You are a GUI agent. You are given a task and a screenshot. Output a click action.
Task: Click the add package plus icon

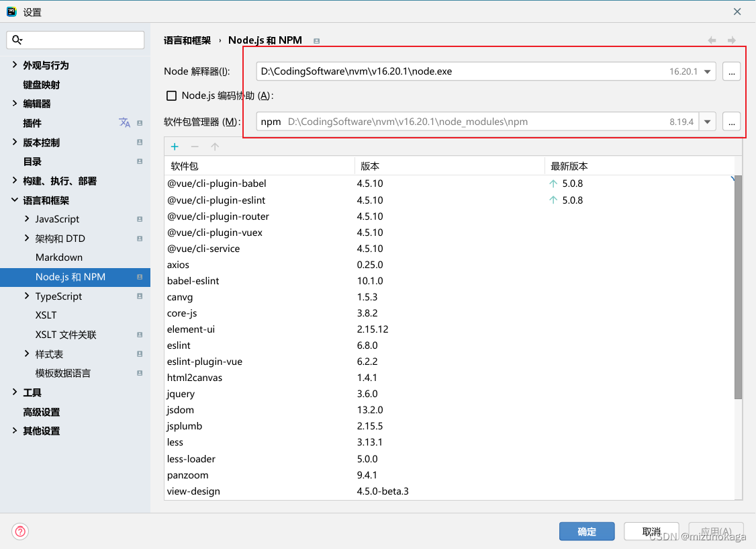pos(175,146)
